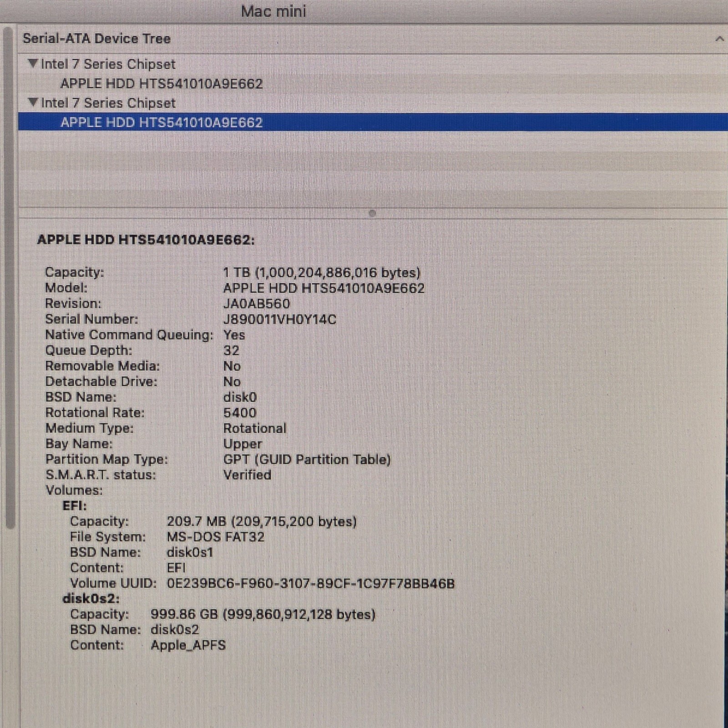Screen dimensions: 728x728
Task: Click the bold APPLE HDD HTS541010A9E662: heading
Action: click(146, 240)
